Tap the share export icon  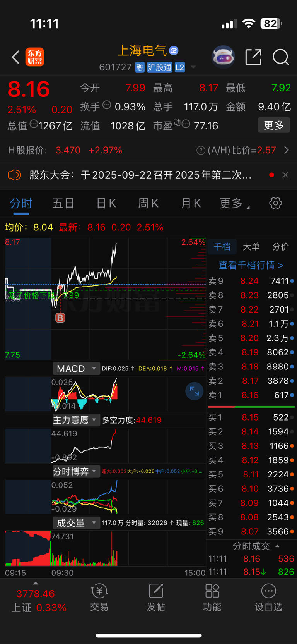pyautogui.click(x=254, y=57)
